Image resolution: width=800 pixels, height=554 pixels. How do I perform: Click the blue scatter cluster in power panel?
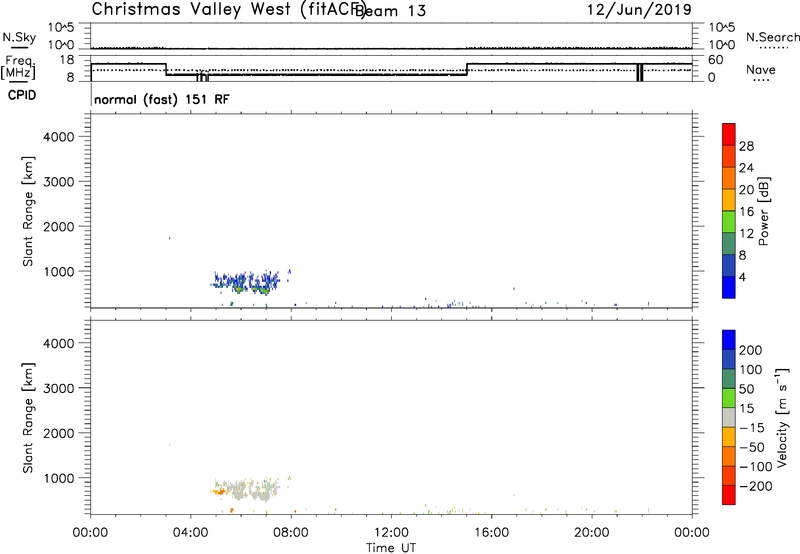[246, 282]
